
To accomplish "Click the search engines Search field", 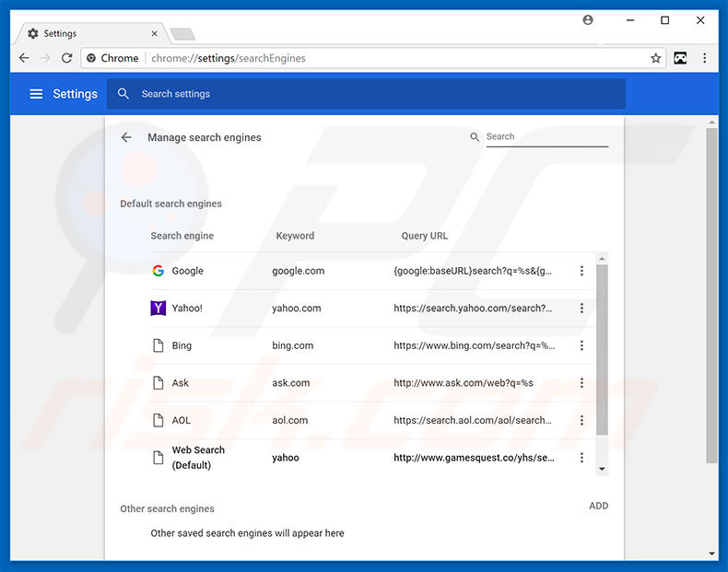I will (x=547, y=137).
